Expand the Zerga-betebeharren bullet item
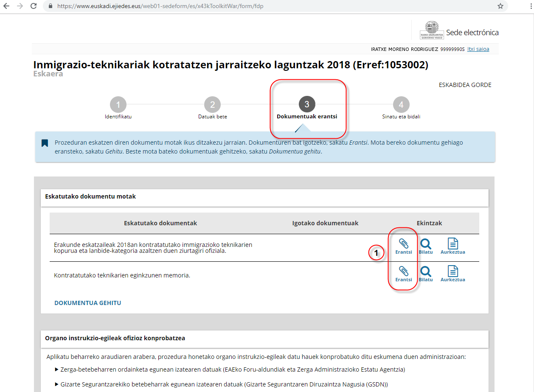 click(x=57, y=370)
